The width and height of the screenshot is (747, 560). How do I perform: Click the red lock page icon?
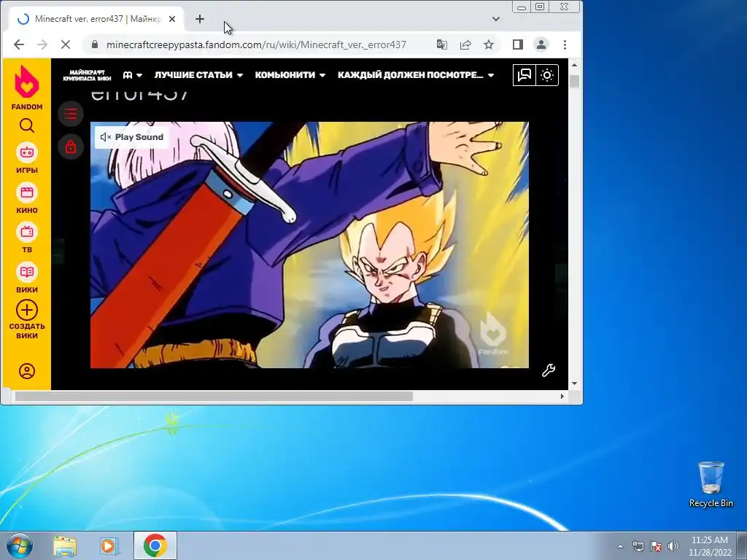point(71,147)
